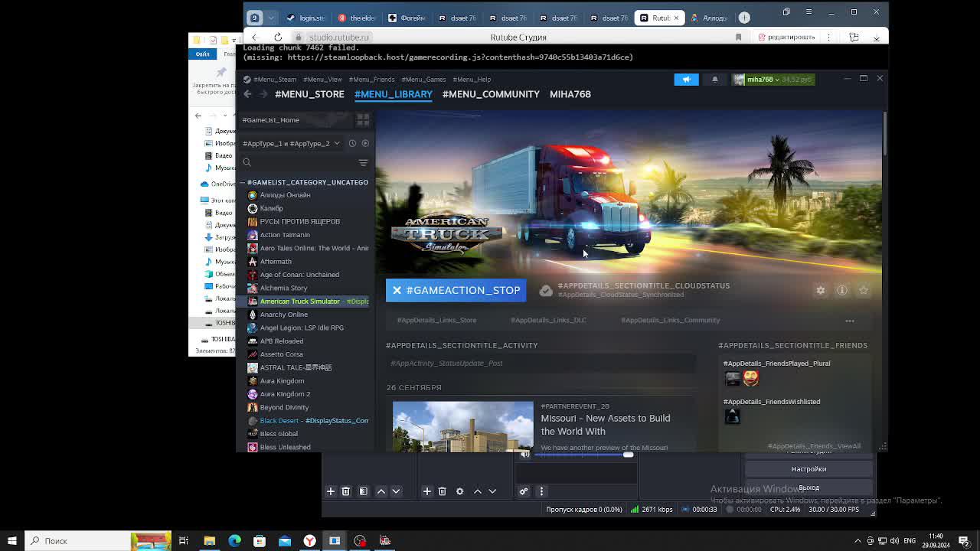Open Yandex Browser from taskbar
The height and width of the screenshot is (551, 980).
[x=310, y=541]
